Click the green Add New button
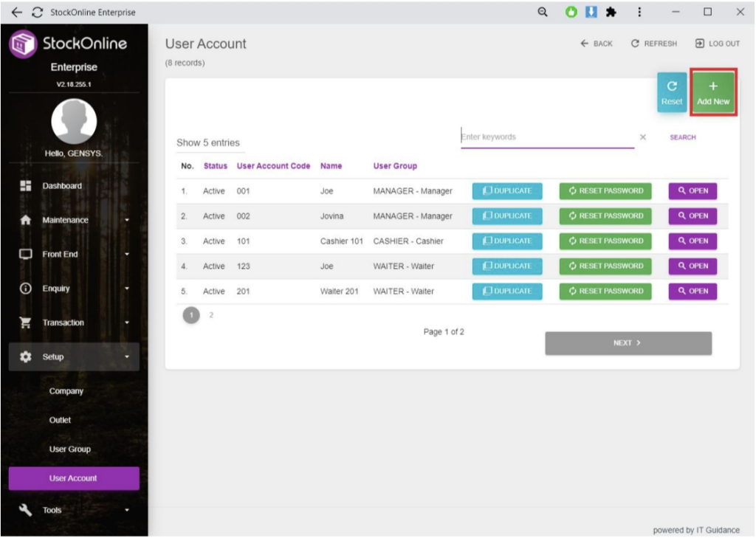 click(712, 93)
